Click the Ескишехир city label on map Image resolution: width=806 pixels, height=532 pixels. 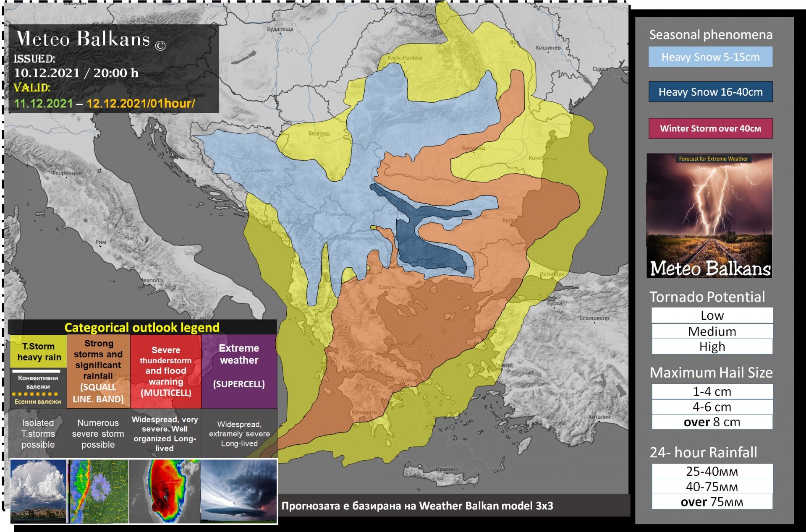(x=594, y=318)
